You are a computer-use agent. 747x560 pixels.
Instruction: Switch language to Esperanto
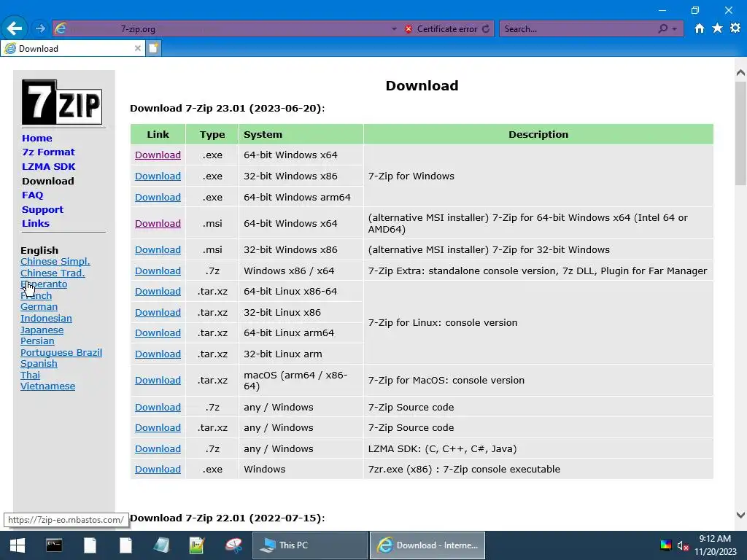pos(44,284)
